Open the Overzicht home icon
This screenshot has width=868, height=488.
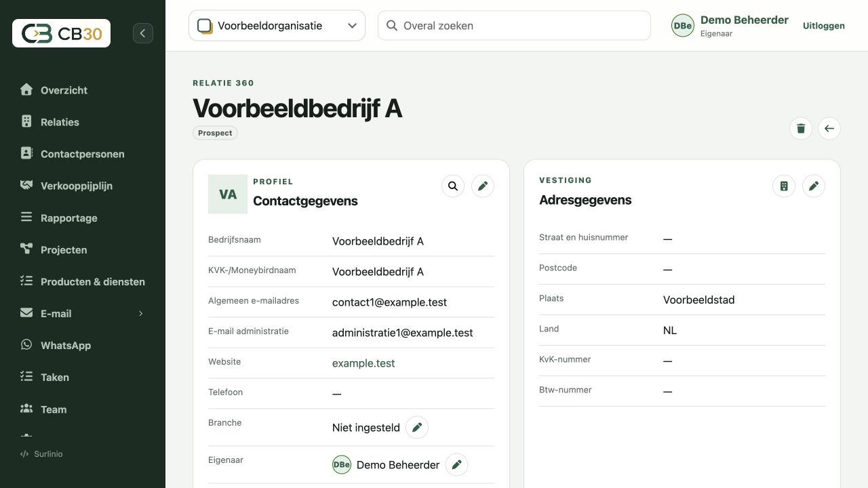(26, 89)
